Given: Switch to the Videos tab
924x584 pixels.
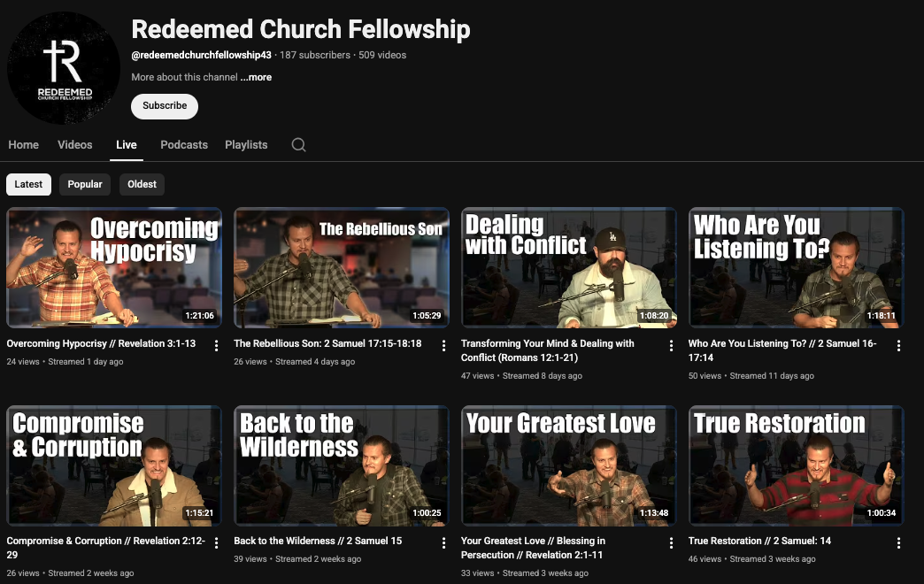Looking at the screenshot, I should [75, 145].
